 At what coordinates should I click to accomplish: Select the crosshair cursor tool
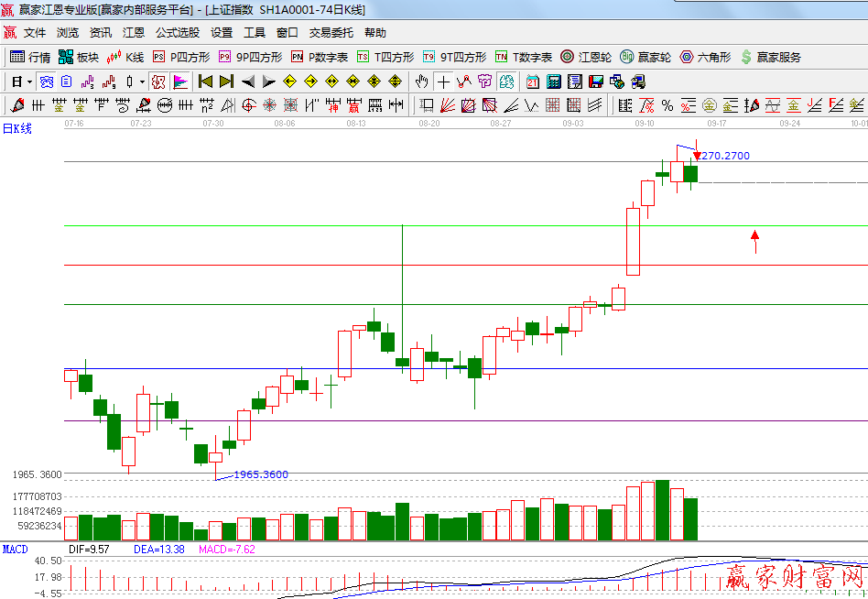pyautogui.click(x=443, y=82)
